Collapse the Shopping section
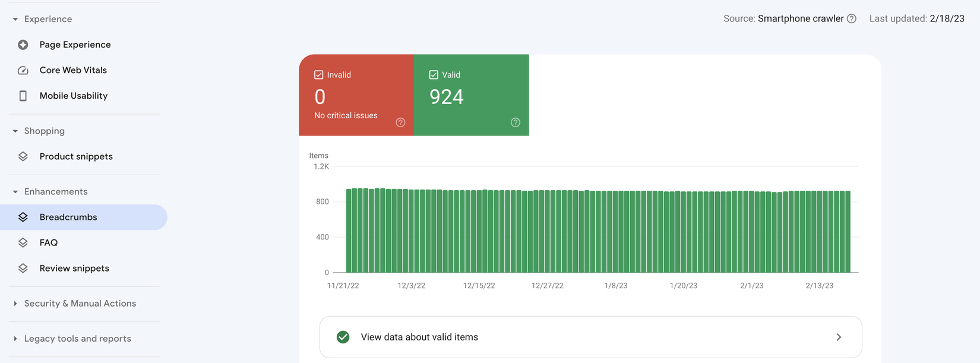Image resolution: width=980 pixels, height=363 pixels. (15, 131)
